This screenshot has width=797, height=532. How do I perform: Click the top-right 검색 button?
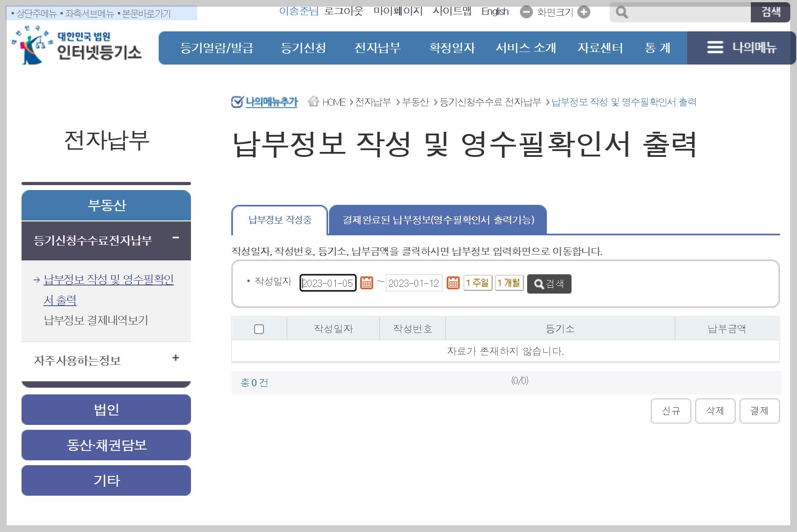click(771, 12)
